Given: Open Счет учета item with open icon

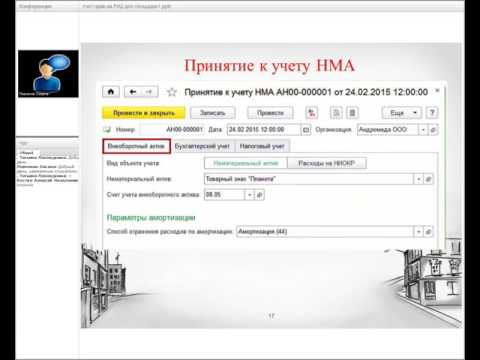Looking at the screenshot, I should (x=260, y=195).
